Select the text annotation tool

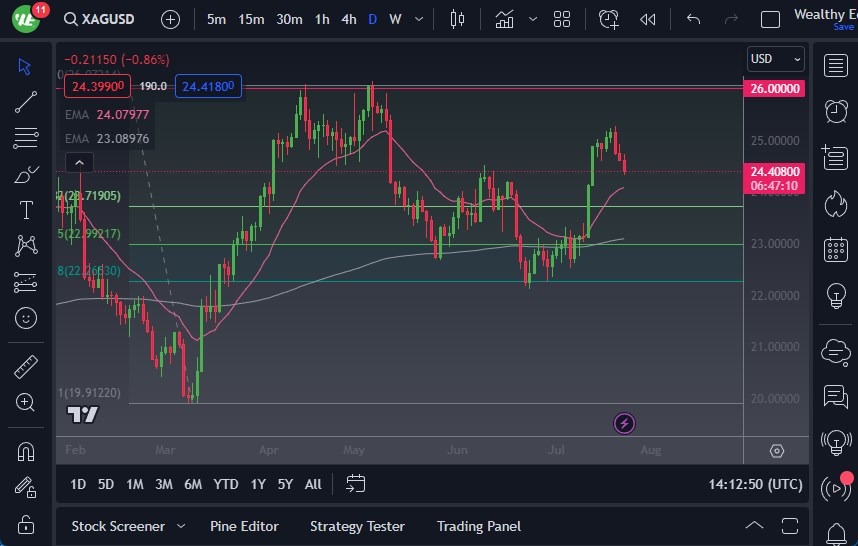tap(26, 210)
